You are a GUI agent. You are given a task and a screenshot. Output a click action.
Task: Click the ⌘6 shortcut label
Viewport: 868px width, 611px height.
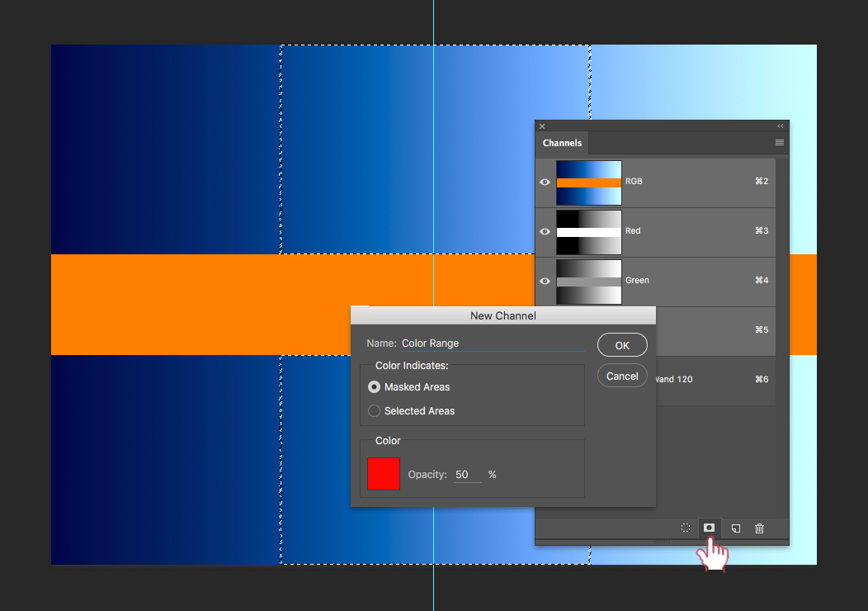[x=762, y=380]
